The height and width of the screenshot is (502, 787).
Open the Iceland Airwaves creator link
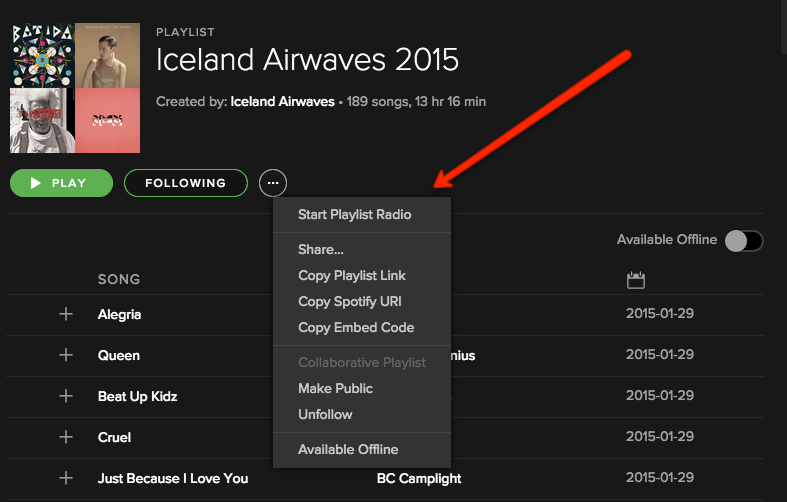pos(282,102)
